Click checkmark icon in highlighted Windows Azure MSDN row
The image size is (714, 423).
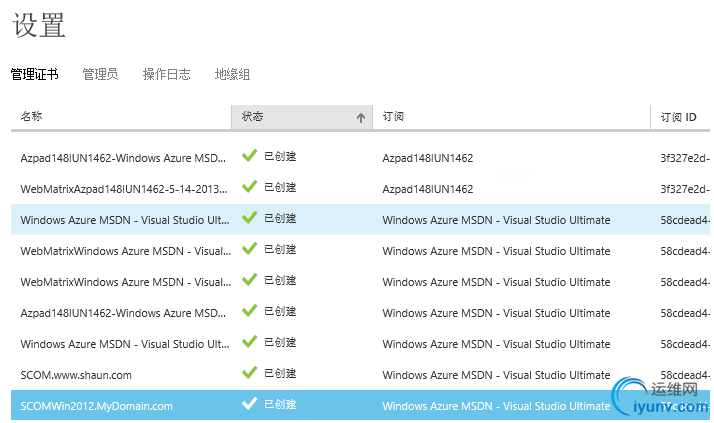[250, 218]
